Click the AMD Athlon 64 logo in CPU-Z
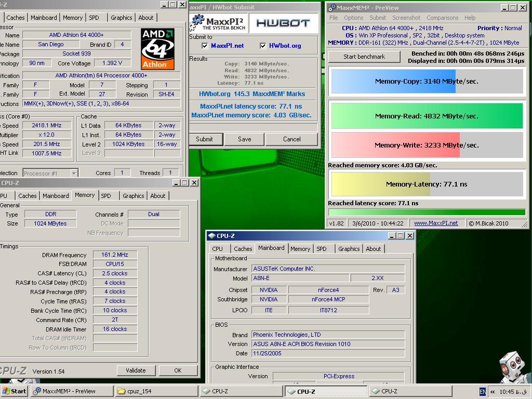532x399 pixels. coord(157,49)
